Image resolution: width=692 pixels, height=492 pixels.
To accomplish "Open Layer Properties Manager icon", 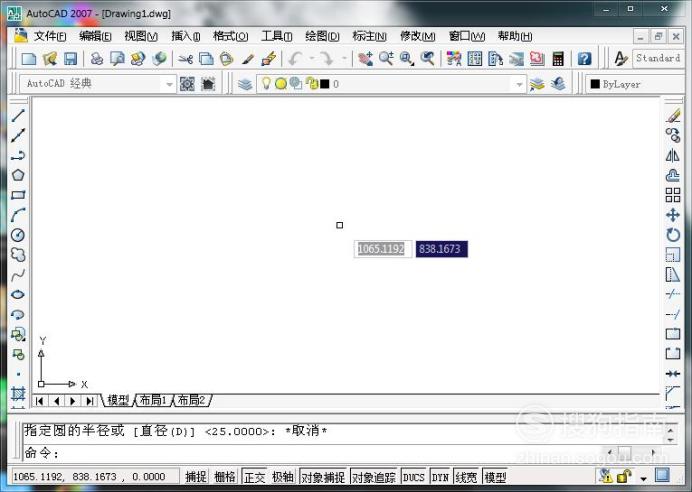I will 245,83.
